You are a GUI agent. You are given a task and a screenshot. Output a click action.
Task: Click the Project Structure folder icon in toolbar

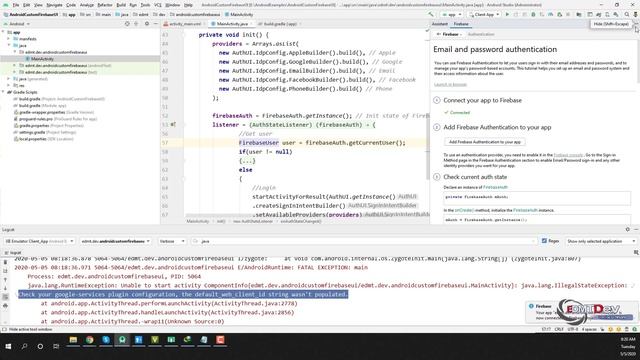(x=579, y=14)
